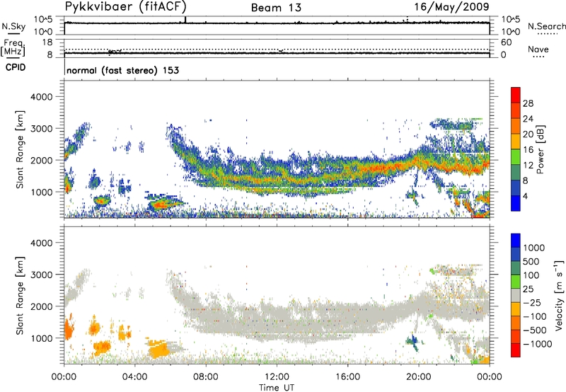Click the "3000" tick in velocity panel

(x=41, y=275)
